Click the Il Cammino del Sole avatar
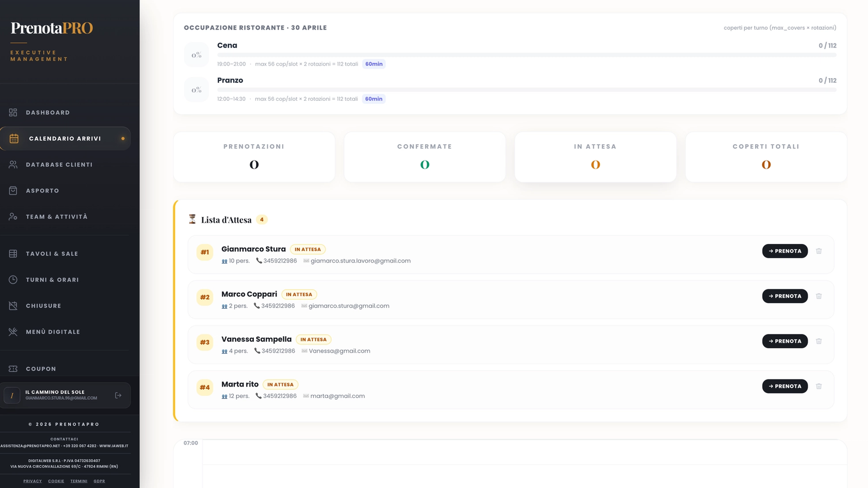This screenshot has height=488, width=868. pyautogui.click(x=12, y=395)
